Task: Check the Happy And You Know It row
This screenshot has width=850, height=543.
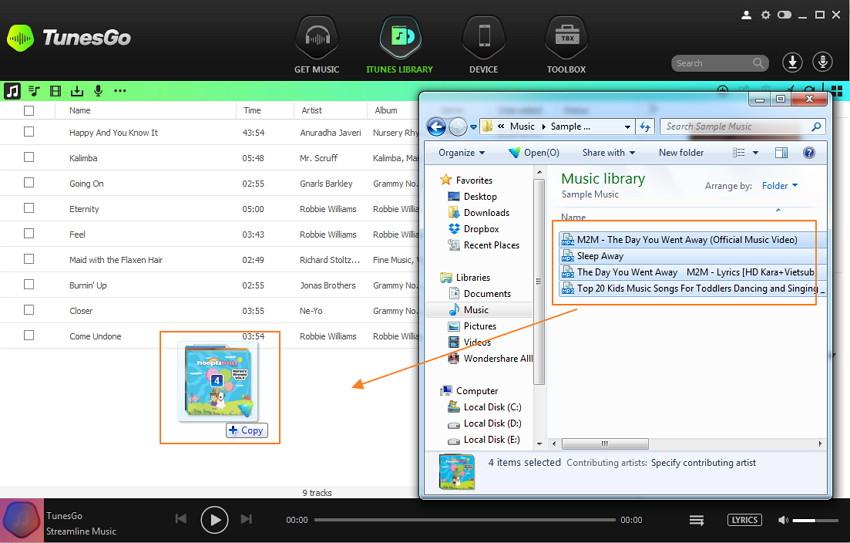Action: [29, 132]
